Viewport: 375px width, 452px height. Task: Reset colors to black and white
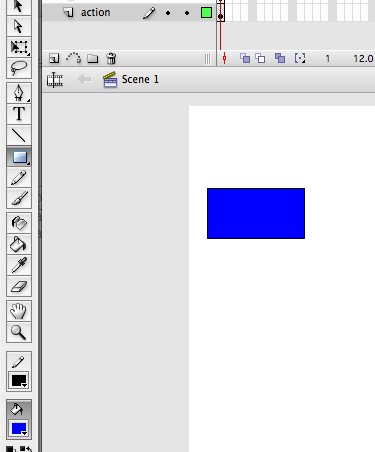coord(10,449)
